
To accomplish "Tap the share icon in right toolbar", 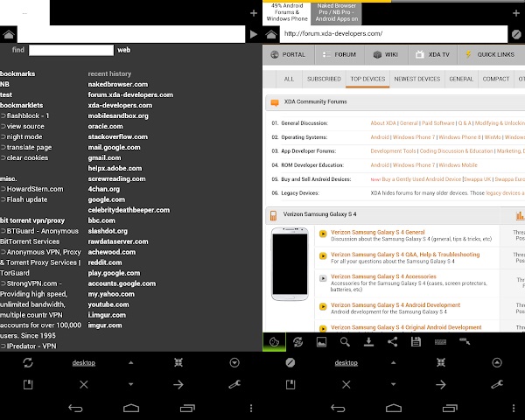I will coord(392,342).
